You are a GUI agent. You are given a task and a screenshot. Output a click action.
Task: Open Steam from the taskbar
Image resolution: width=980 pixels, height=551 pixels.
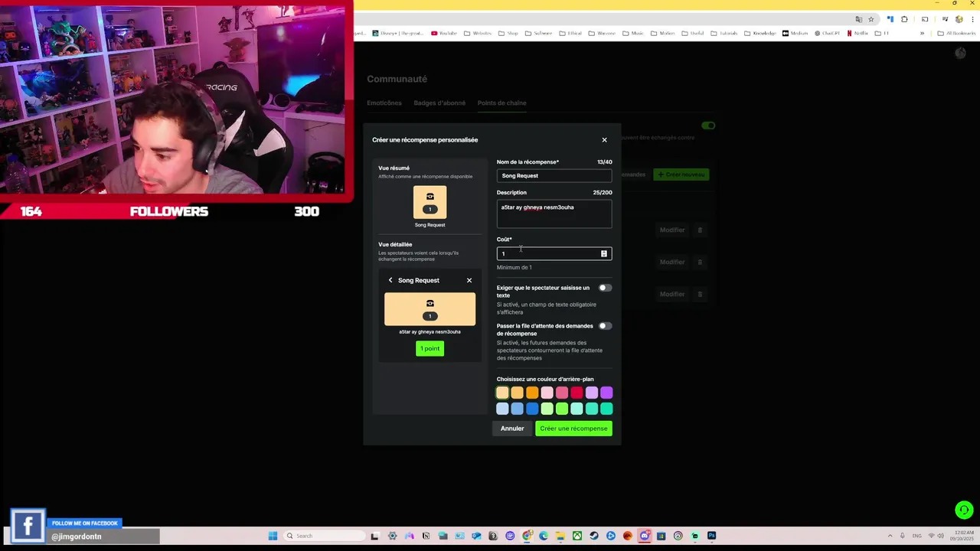(593, 536)
